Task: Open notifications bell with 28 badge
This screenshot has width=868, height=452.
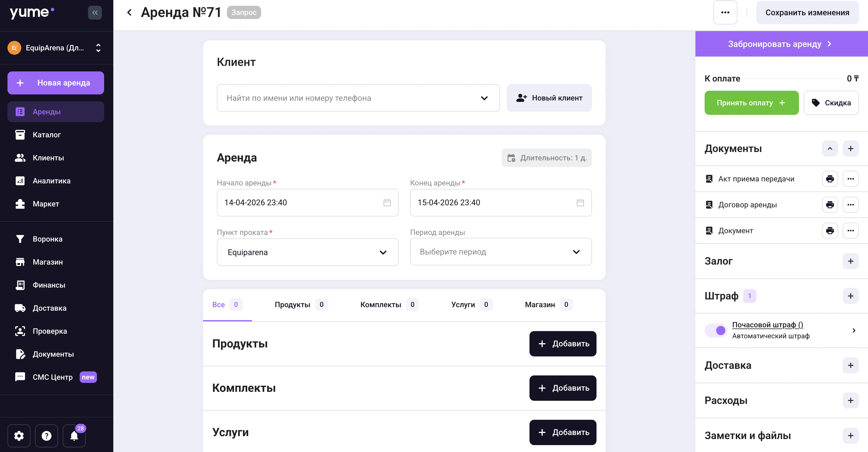Action: (74, 436)
